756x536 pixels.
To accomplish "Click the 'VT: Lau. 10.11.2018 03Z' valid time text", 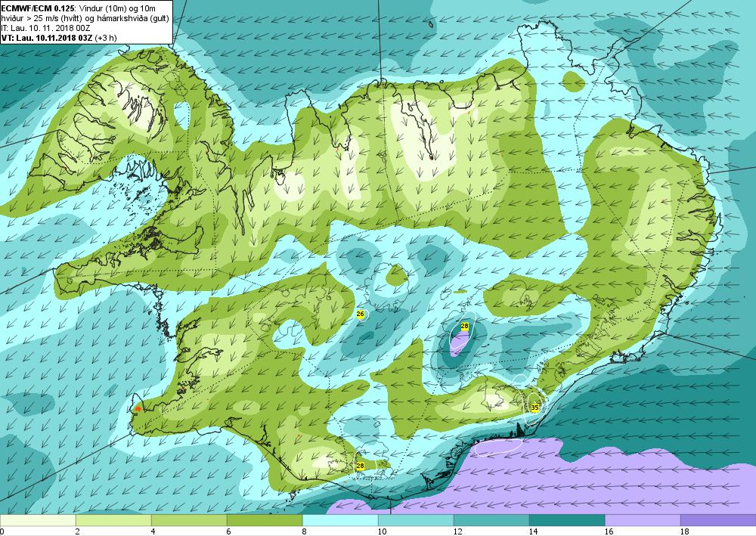I will click(x=47, y=38).
